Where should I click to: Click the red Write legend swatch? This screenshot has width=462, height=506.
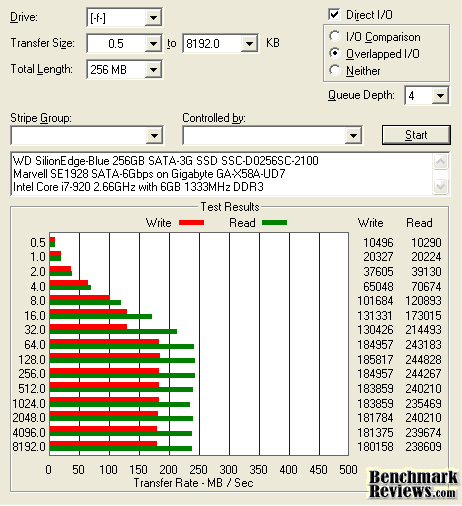tap(191, 223)
